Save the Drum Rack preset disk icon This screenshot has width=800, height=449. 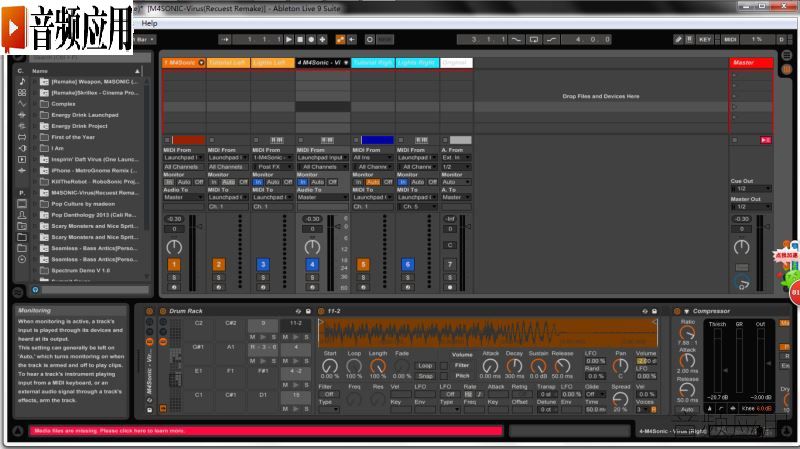[x=308, y=311]
